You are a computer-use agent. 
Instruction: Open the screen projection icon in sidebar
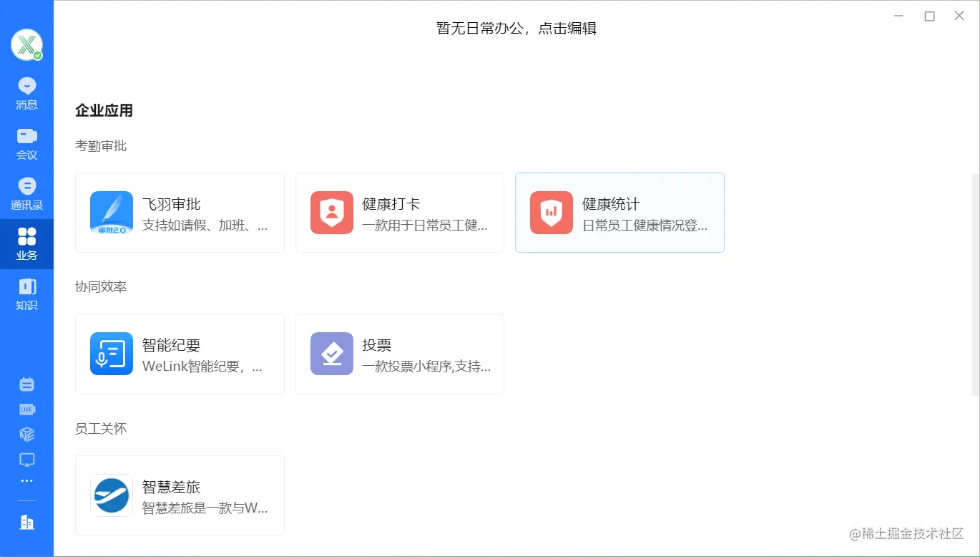26,459
